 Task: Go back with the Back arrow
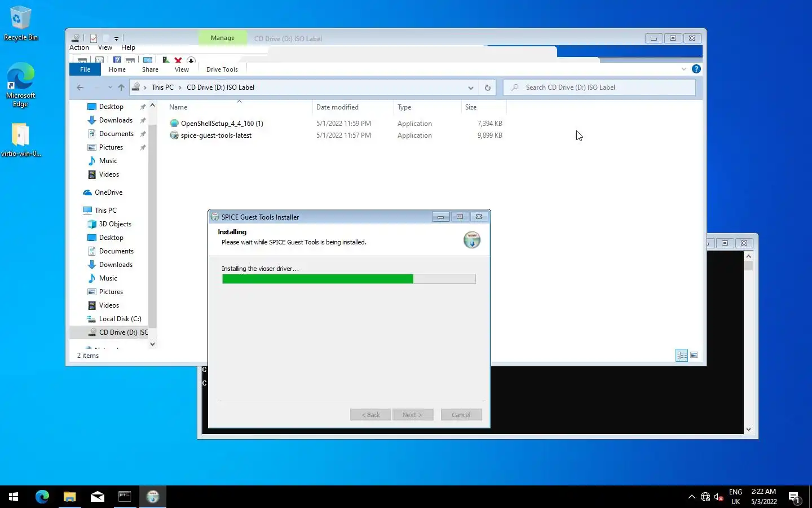tap(80, 87)
